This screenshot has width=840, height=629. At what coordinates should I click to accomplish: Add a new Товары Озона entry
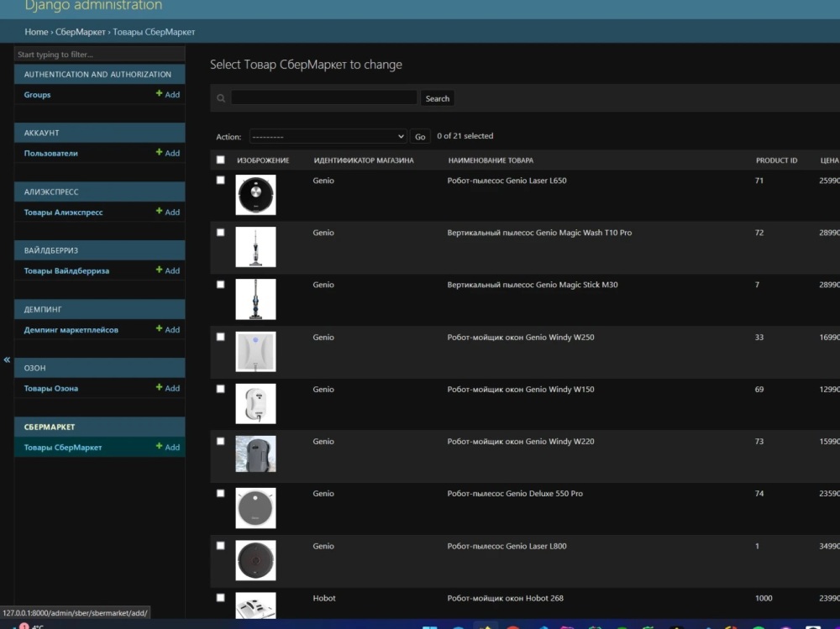pos(168,388)
